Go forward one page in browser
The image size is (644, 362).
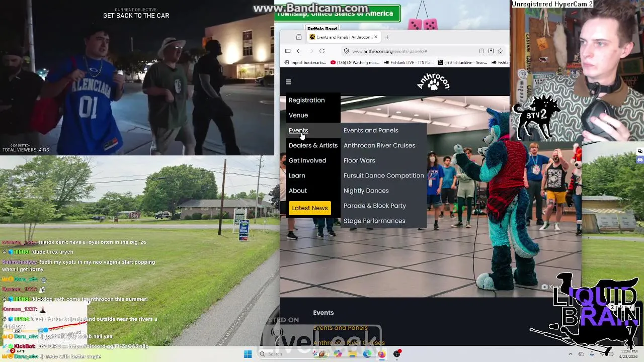coord(310,51)
